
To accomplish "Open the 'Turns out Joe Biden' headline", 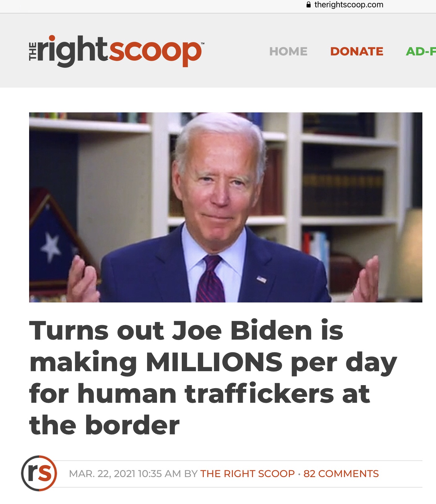I will point(213,377).
